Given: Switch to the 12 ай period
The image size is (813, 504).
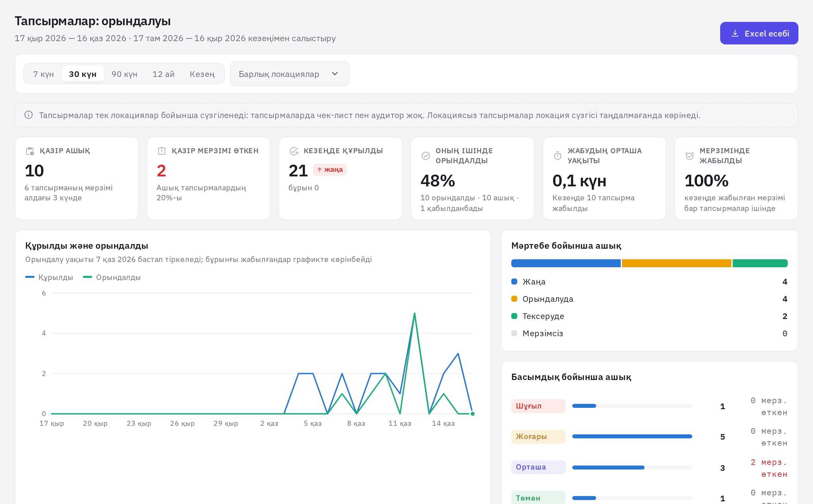Looking at the screenshot, I should [163, 74].
